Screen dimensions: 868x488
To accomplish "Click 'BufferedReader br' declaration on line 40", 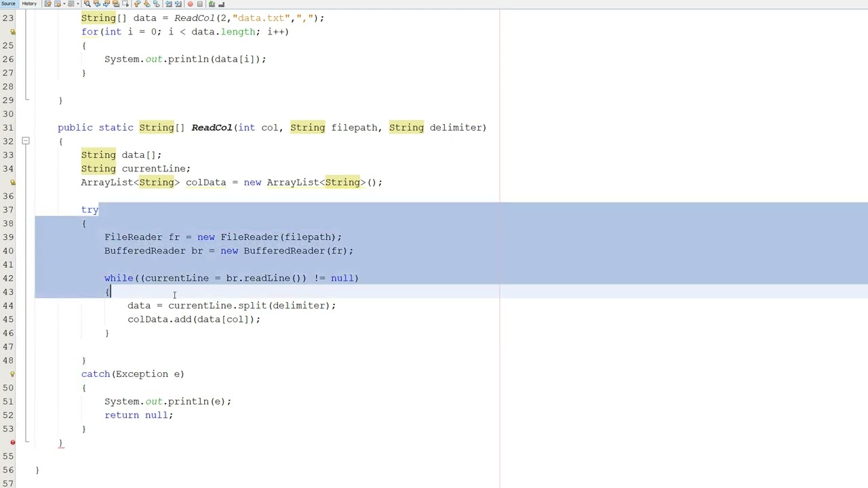I will coord(153,251).
